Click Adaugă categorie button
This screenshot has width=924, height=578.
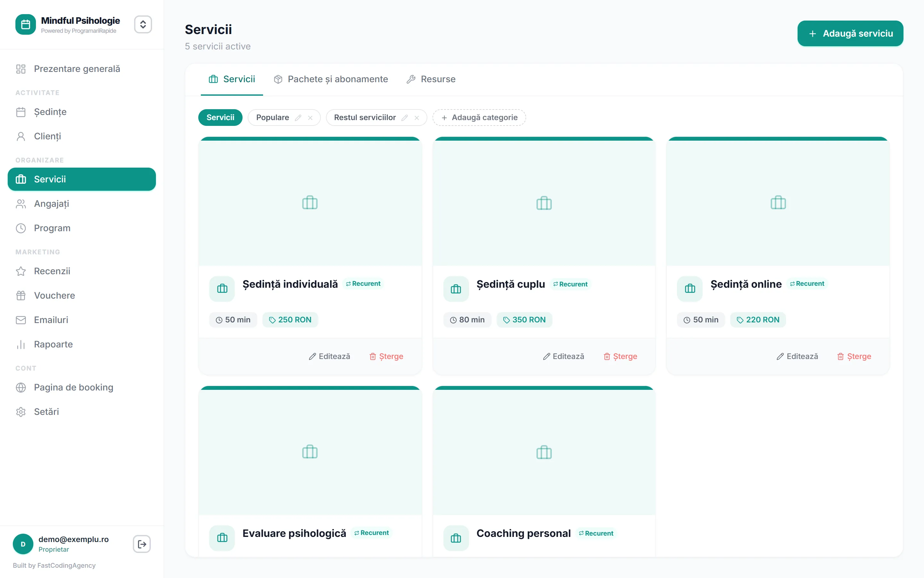pos(479,117)
